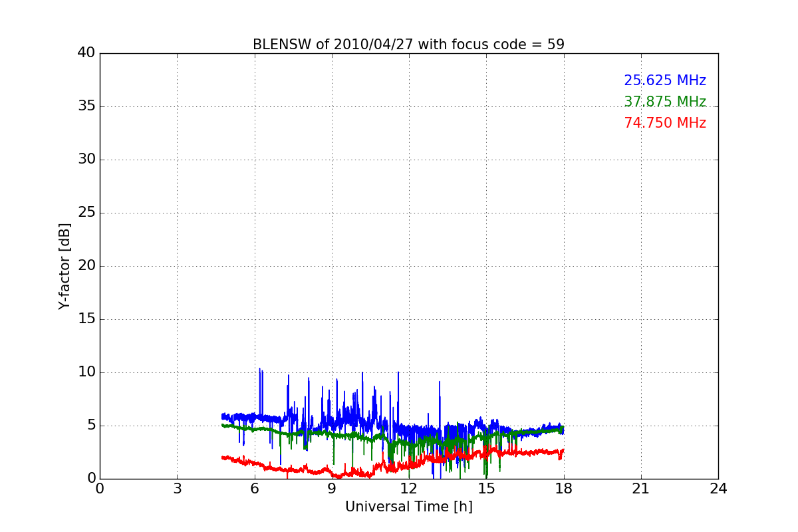Click the 'Universal Time [h]' axis label
798x532 pixels.
[408, 507]
